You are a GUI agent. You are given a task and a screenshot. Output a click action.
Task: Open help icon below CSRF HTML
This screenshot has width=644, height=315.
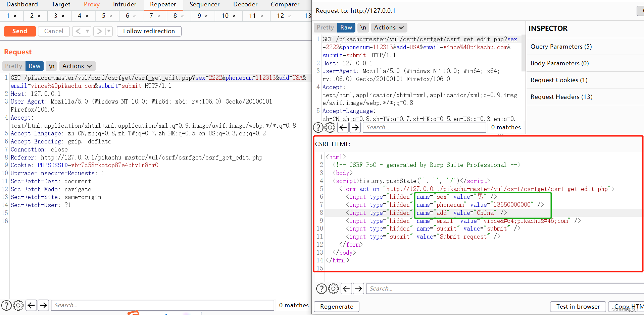point(321,289)
